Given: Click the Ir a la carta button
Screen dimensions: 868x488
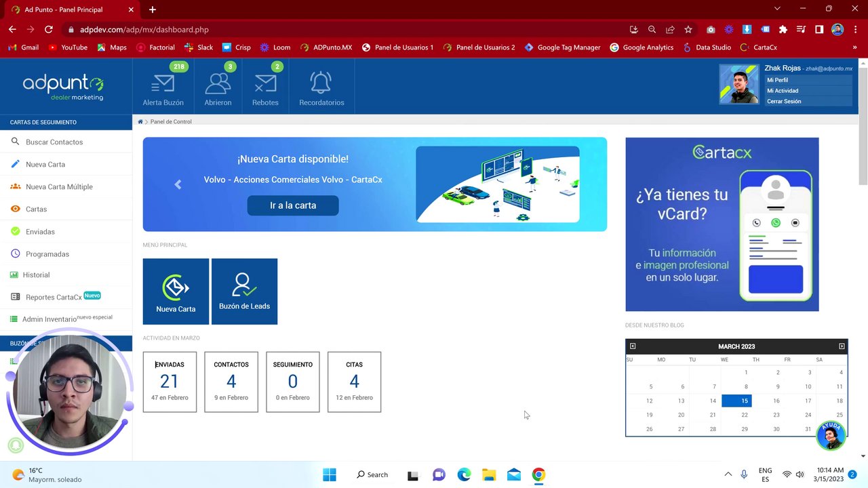Looking at the screenshot, I should tap(293, 205).
